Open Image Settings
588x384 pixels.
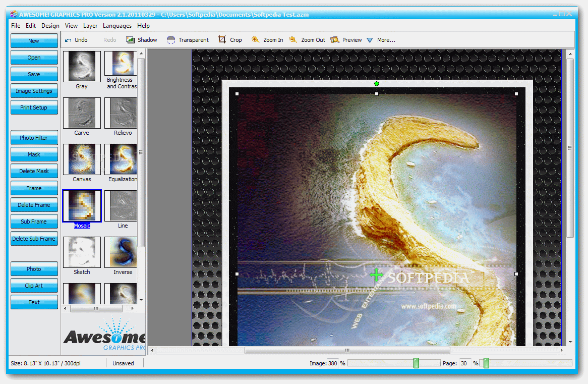(34, 91)
